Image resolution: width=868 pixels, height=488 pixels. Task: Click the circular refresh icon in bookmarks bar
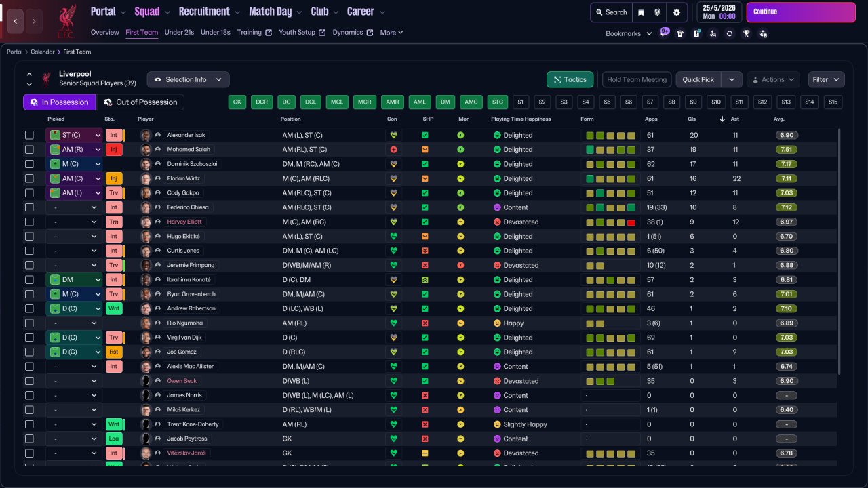[x=729, y=33]
